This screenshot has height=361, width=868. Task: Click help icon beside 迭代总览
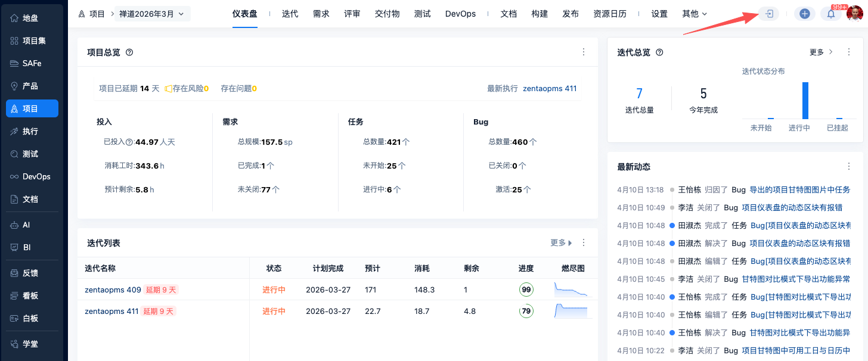659,52
